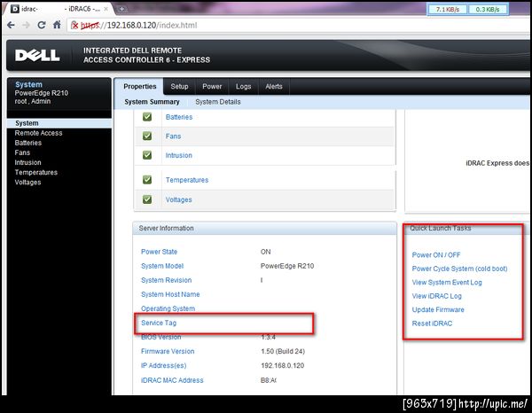
Task: Open Batteries in the left sidebar
Action: (28, 143)
